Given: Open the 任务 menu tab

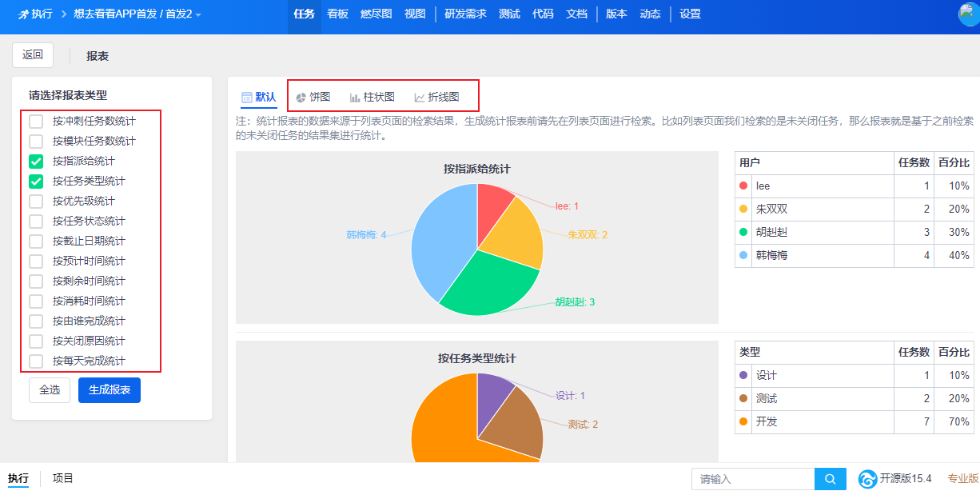Looking at the screenshot, I should click(305, 14).
